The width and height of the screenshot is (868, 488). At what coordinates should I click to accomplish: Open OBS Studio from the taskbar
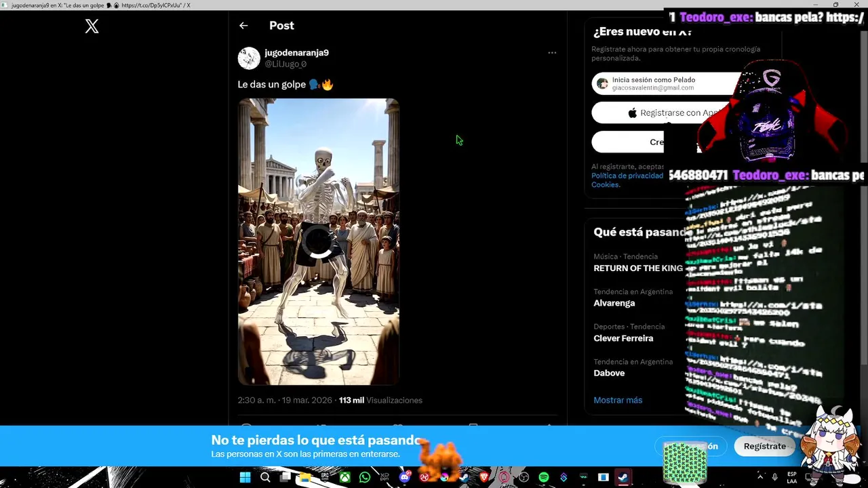524,478
